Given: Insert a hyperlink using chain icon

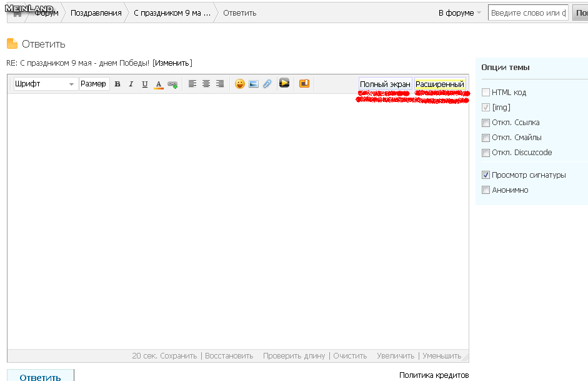Looking at the screenshot, I should click(x=172, y=84).
